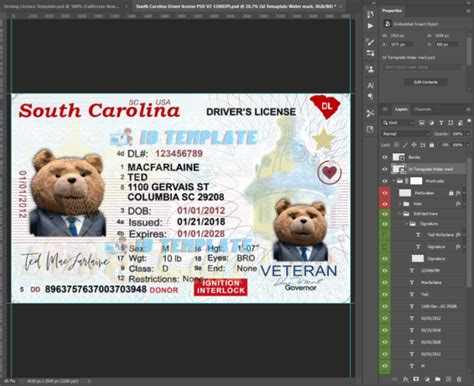
Task: Select the Properties panel tab
Action: [x=392, y=11]
